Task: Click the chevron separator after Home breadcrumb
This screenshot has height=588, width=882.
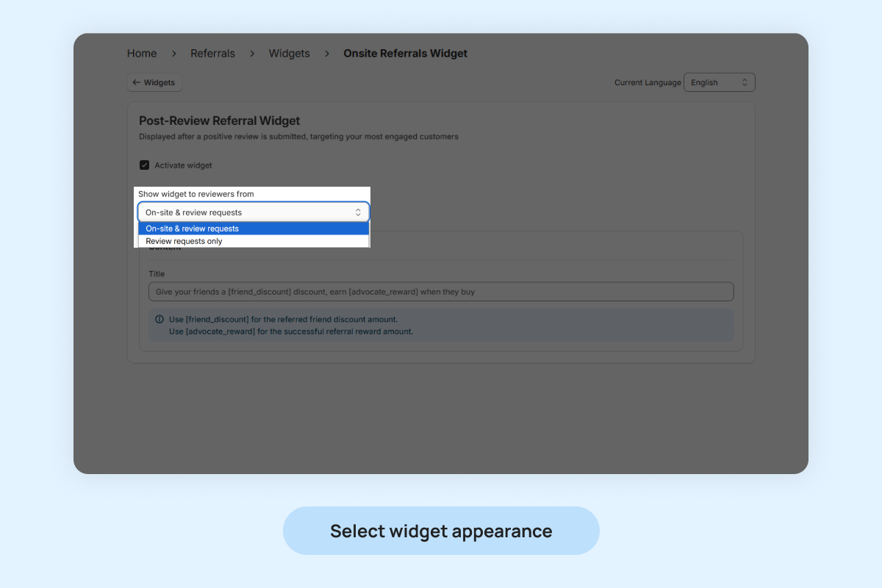Action: point(174,54)
